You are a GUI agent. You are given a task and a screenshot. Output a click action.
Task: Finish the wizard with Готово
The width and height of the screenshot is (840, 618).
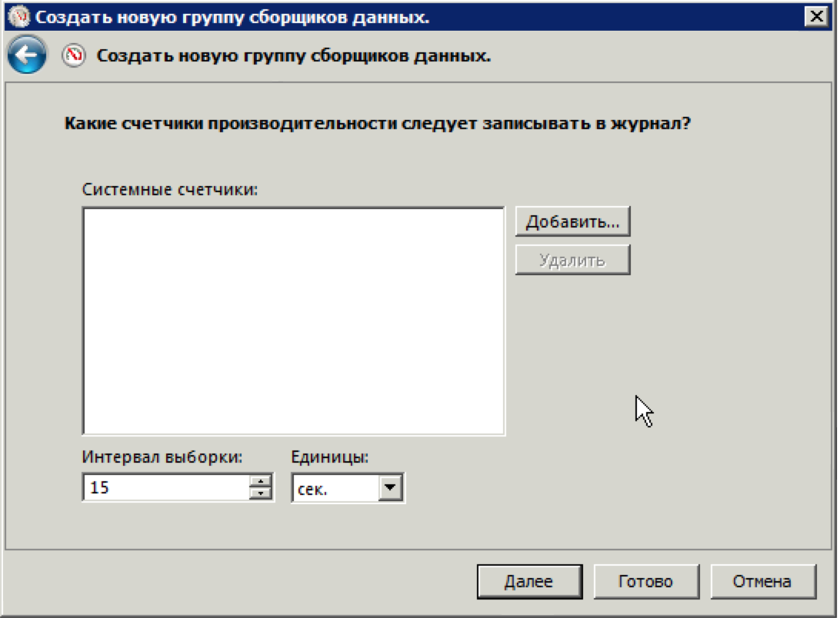[645, 582]
